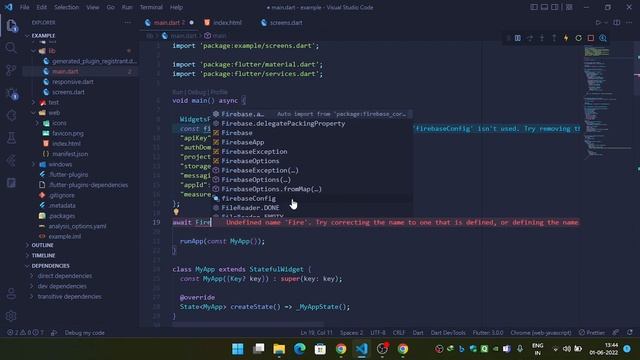
Task: Run the file using editor play icon
Action: coord(598,22)
